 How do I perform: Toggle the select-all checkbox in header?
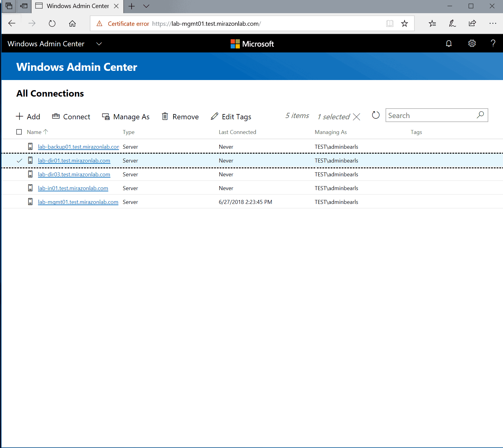(19, 132)
